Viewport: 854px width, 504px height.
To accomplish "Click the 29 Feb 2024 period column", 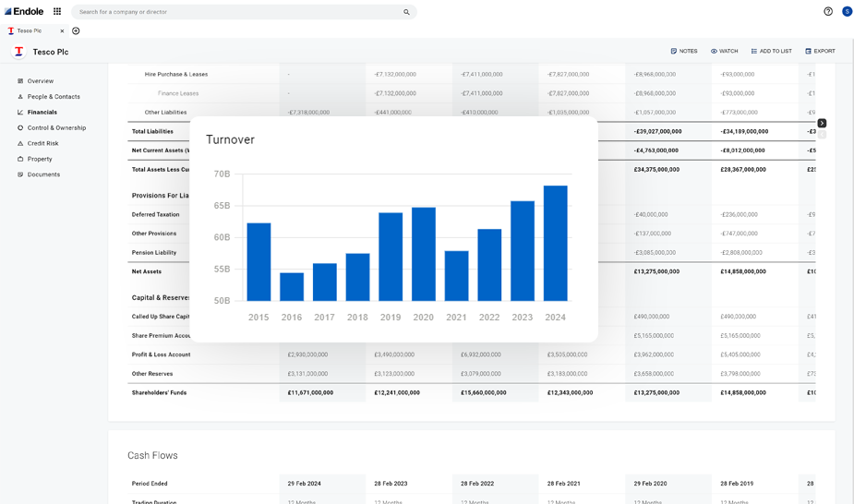I will pyautogui.click(x=304, y=484).
